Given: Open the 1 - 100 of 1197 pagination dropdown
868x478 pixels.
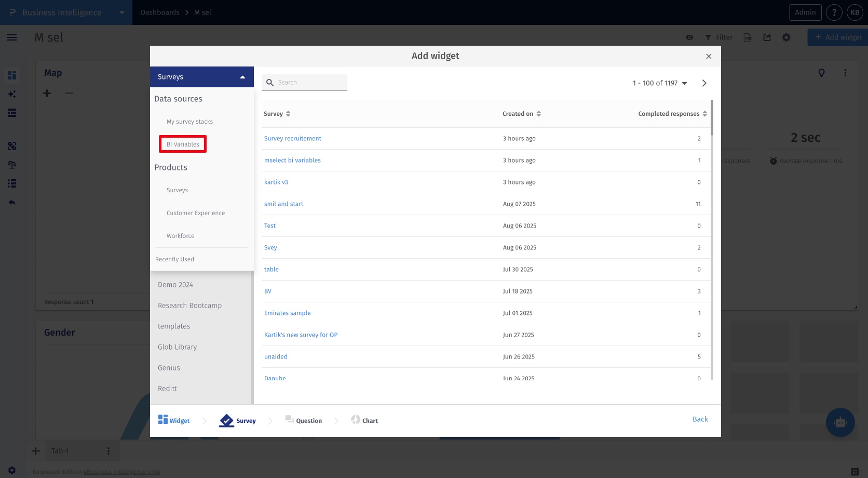Looking at the screenshot, I should [x=660, y=83].
